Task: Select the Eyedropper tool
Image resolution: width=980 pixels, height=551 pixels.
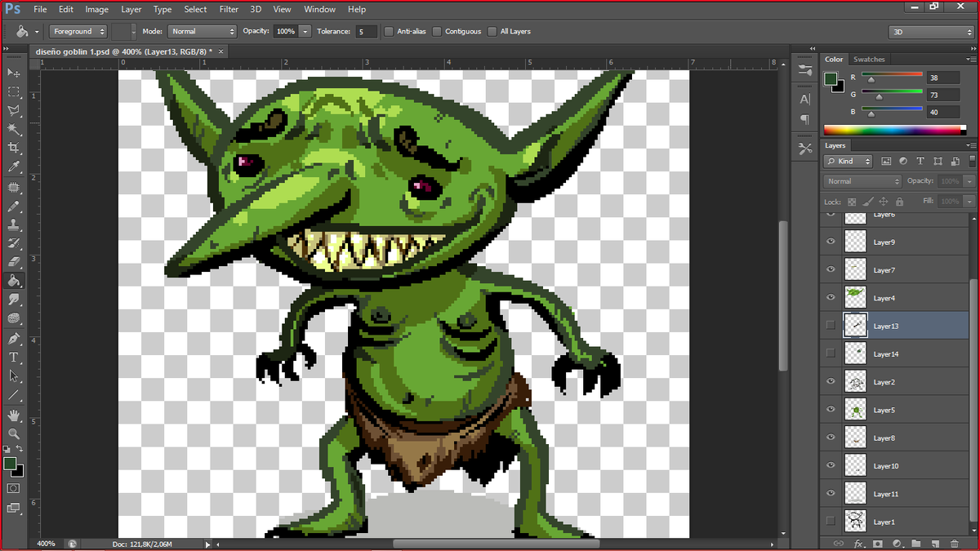Action: [14, 167]
